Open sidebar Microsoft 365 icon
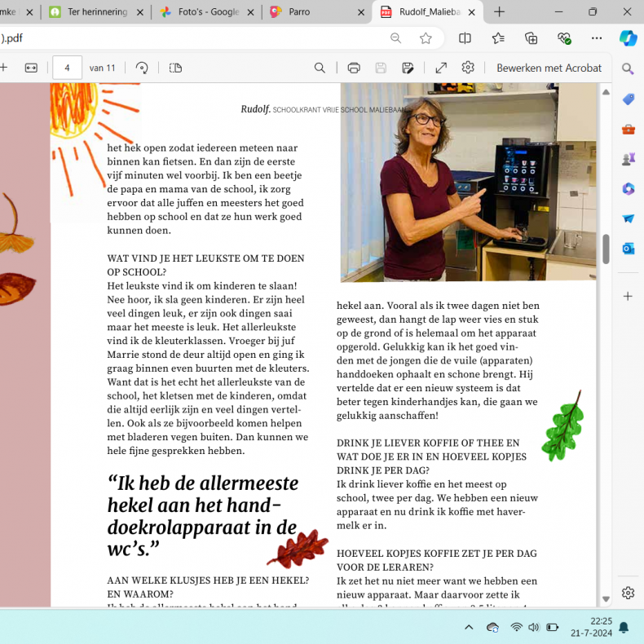The height and width of the screenshot is (644, 644). pyautogui.click(x=628, y=189)
